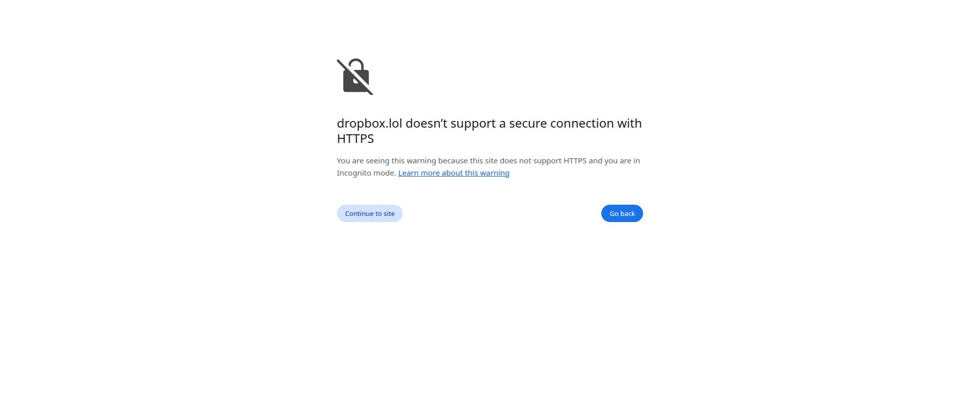Click HTTPS inside the description paragraph
980x414 pixels.
click(x=575, y=161)
